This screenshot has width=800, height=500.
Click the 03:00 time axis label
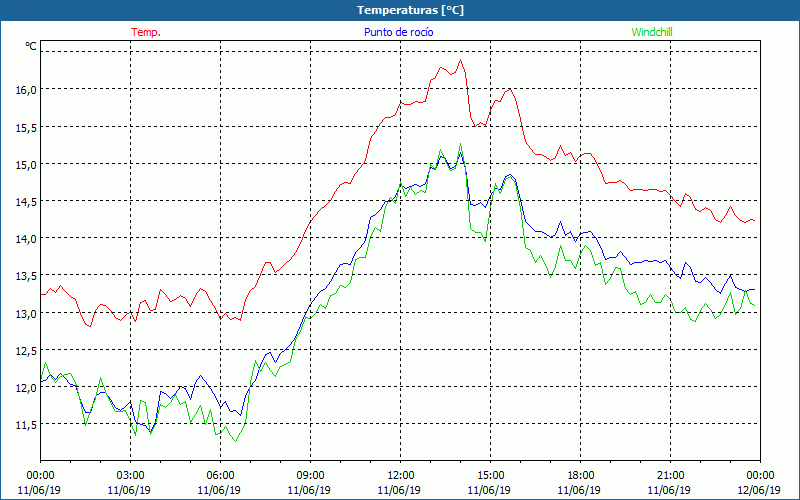pyautogui.click(x=131, y=475)
